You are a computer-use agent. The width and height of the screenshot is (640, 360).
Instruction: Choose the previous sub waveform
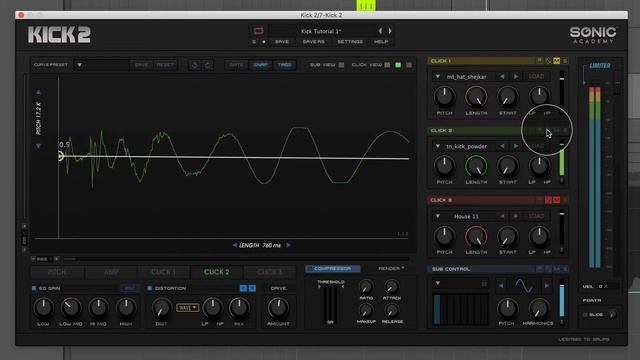tap(501, 286)
